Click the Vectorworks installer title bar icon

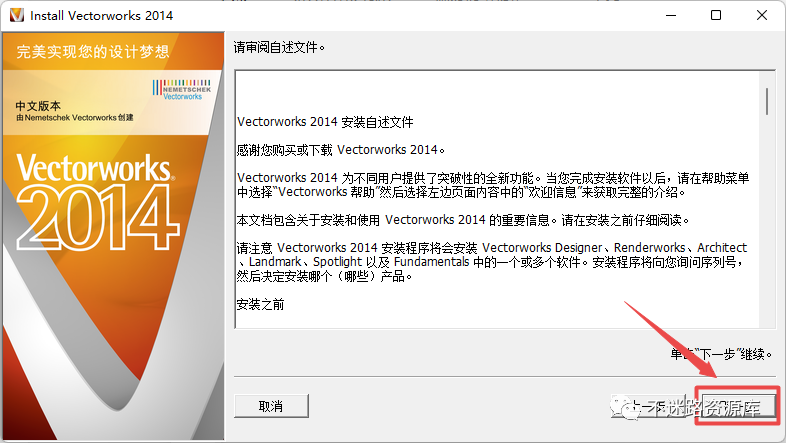pos(16,15)
